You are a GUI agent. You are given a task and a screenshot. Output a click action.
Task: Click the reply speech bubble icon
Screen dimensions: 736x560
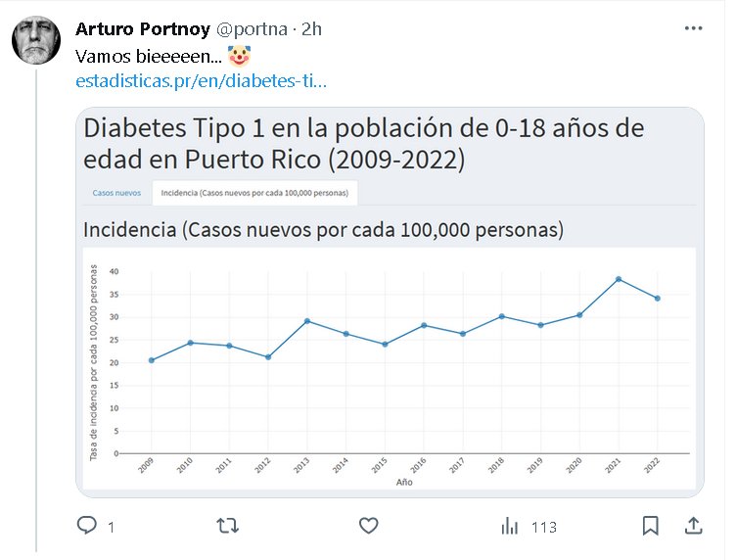tap(87, 527)
